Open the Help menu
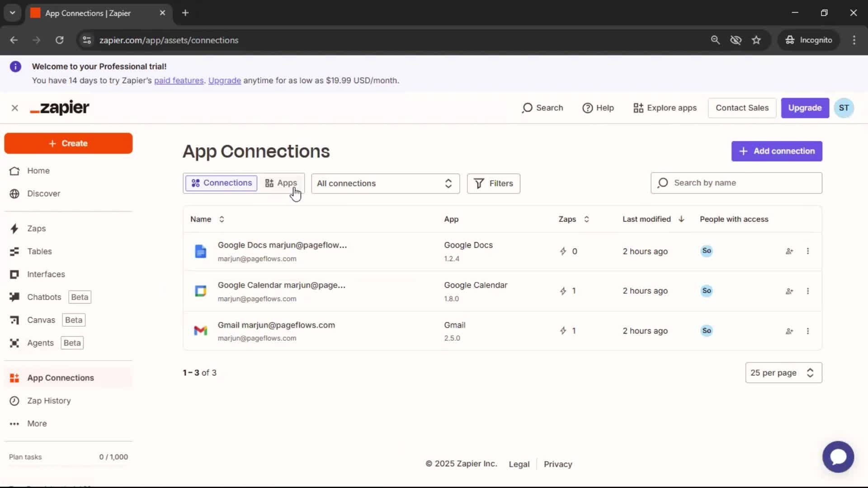868x488 pixels. tap(598, 108)
